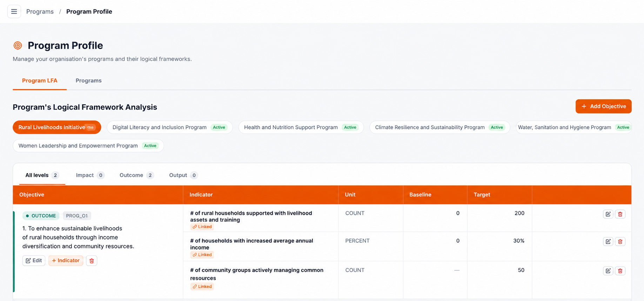Screen dimensions: 644x301
Task: Click Linked tag under rural households supported
Action: tap(202, 227)
